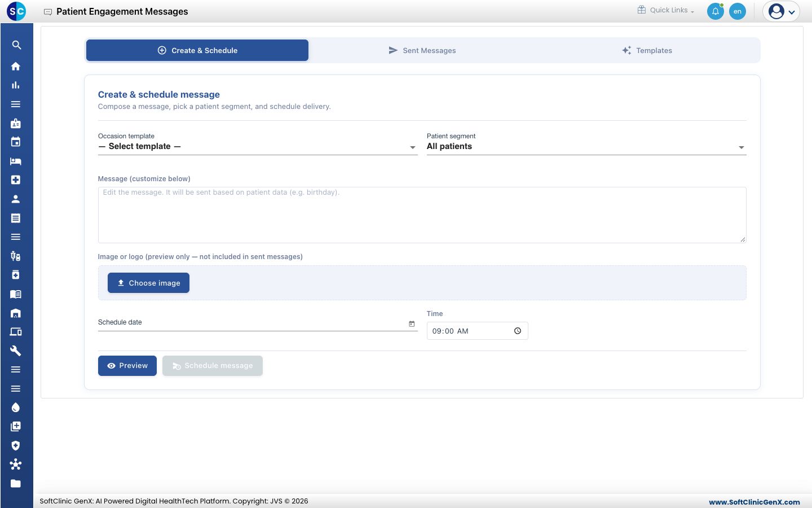812x508 pixels.
Task: Open the open-book icon in the sidebar
Action: pos(16,294)
